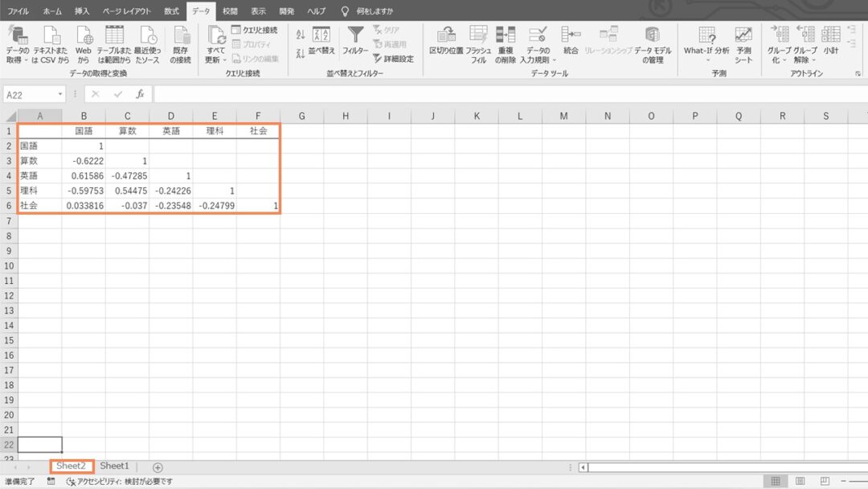
Task: Sort ascending with the A-Z icon
Action: pyautogui.click(x=301, y=35)
